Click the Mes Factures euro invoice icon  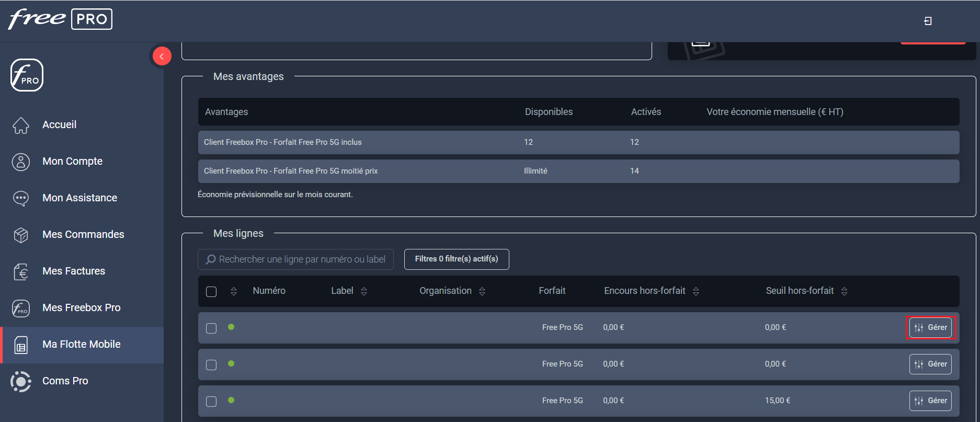click(x=21, y=271)
